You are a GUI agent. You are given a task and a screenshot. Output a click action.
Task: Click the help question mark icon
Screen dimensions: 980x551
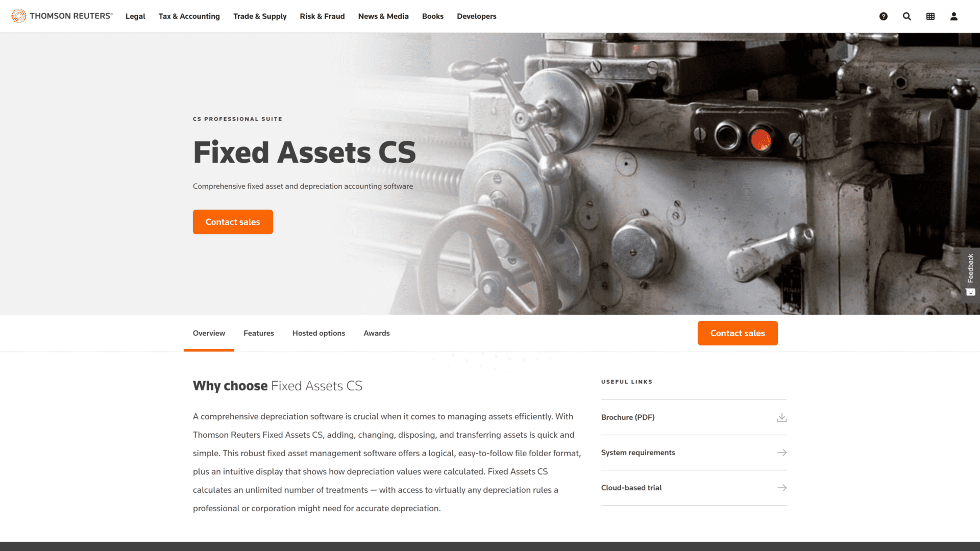point(883,16)
